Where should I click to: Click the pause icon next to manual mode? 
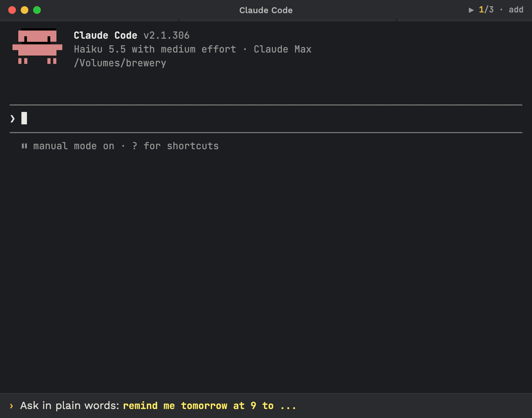[24, 146]
